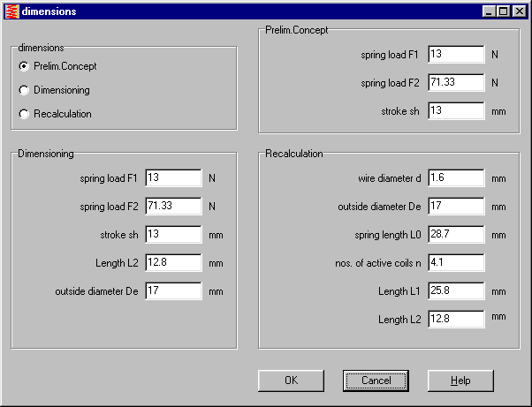This screenshot has width=532, height=407.
Task: Click the nos. of active coils field
Action: (456, 263)
